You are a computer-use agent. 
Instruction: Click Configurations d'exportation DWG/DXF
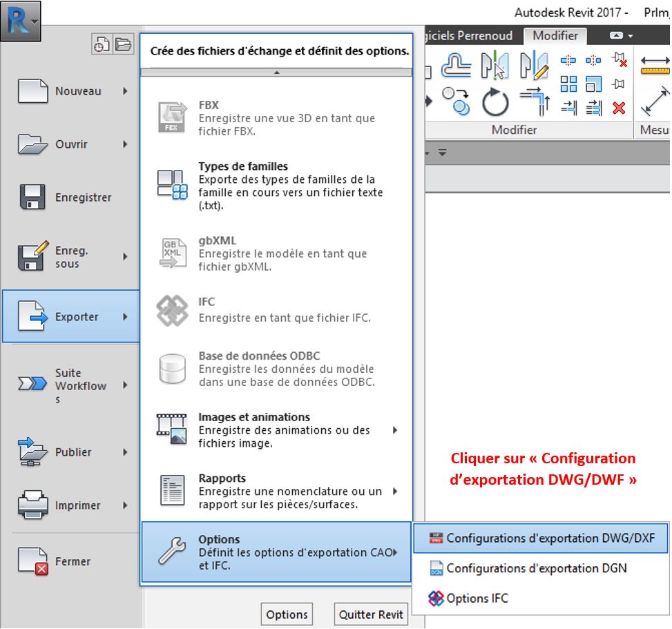[x=540, y=538]
